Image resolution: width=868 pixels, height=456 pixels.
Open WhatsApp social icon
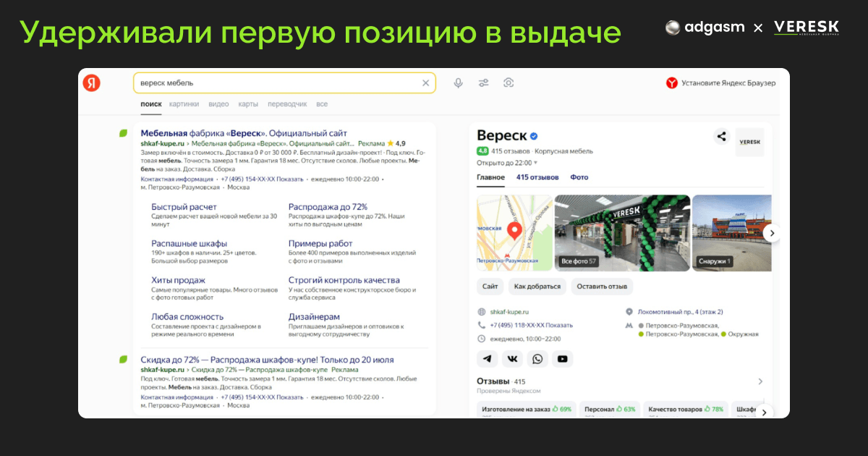point(537,358)
